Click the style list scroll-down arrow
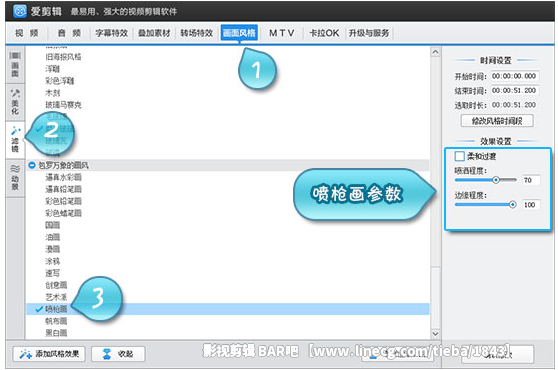This screenshot has width=558, height=370. [435, 333]
